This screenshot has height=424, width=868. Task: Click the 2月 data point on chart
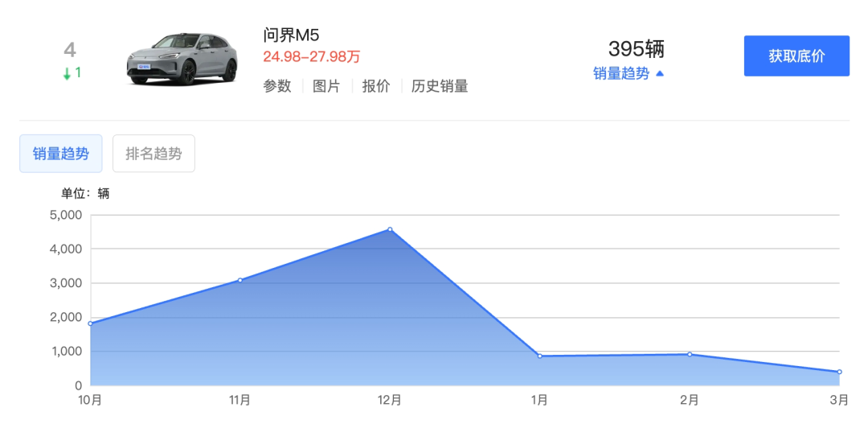(690, 354)
